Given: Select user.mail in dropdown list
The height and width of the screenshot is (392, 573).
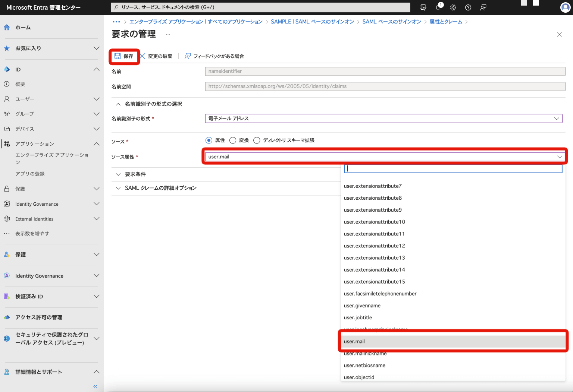Looking at the screenshot, I should tap(453, 341).
